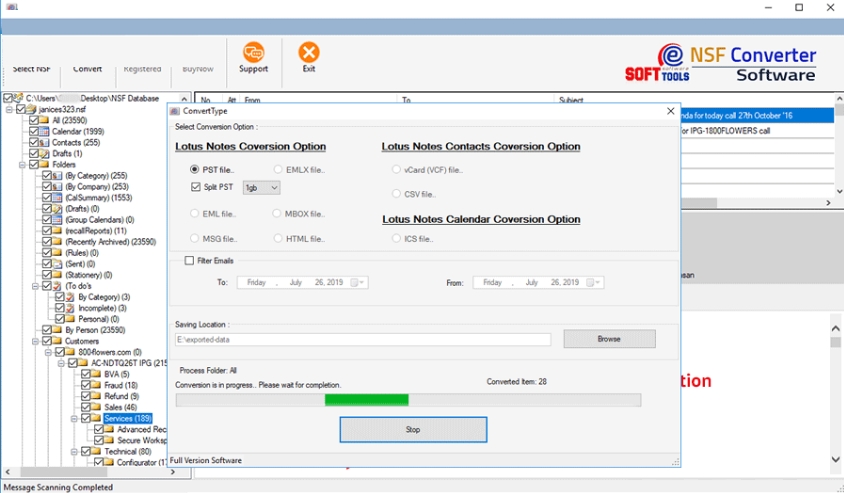Image resolution: width=844 pixels, height=493 pixels.
Task: Collapse the Services (189) tree node
Action: point(73,418)
